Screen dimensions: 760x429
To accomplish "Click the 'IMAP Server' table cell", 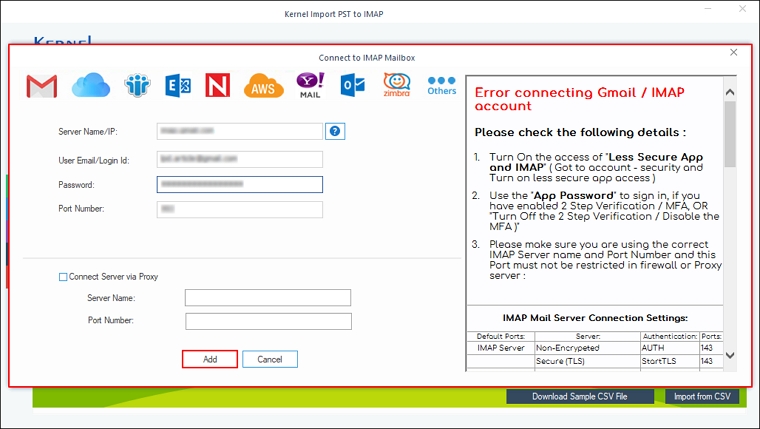I will coord(501,348).
